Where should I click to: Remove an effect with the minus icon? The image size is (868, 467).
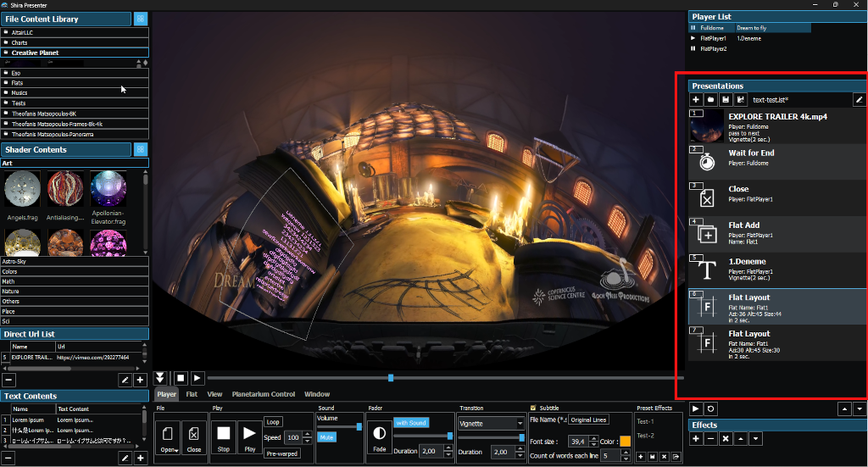pyautogui.click(x=711, y=439)
